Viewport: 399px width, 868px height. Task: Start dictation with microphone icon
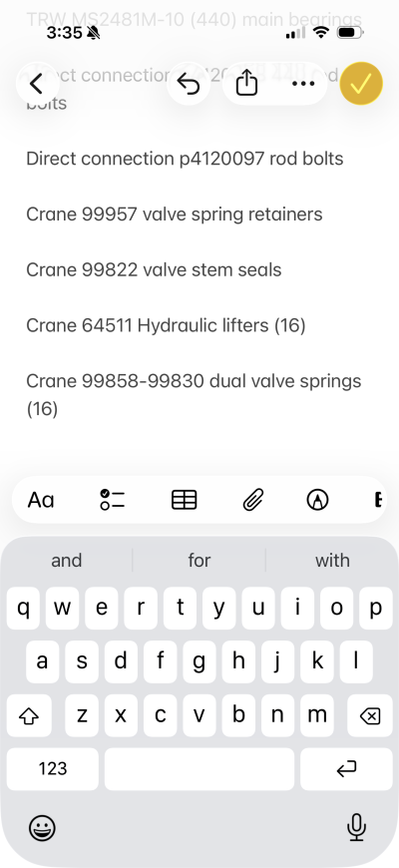coord(357,827)
